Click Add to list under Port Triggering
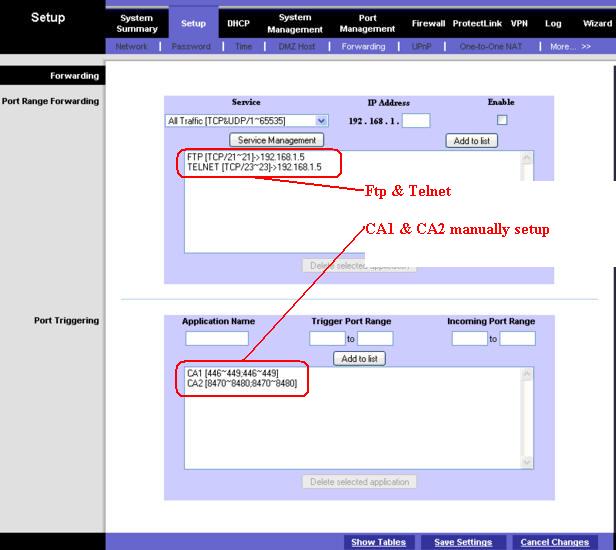Viewport: 616px width, 550px height. (359, 359)
